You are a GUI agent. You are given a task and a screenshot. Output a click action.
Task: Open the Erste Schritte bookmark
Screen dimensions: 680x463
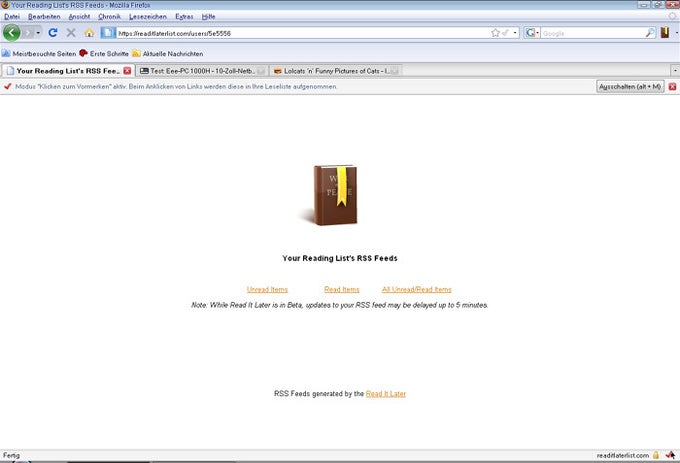[x=104, y=54]
